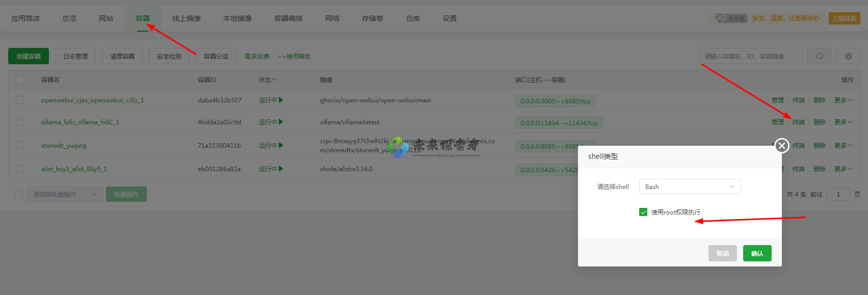Click the search magnifier icon

pos(819,57)
